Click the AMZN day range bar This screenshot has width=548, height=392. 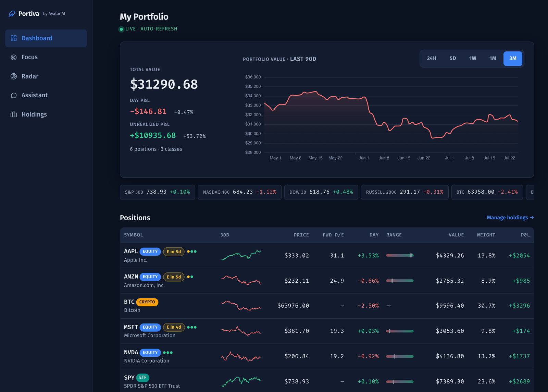pos(400,281)
